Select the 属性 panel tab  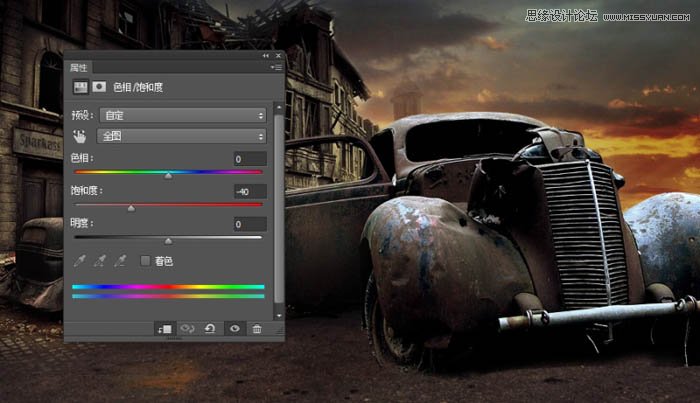click(79, 68)
